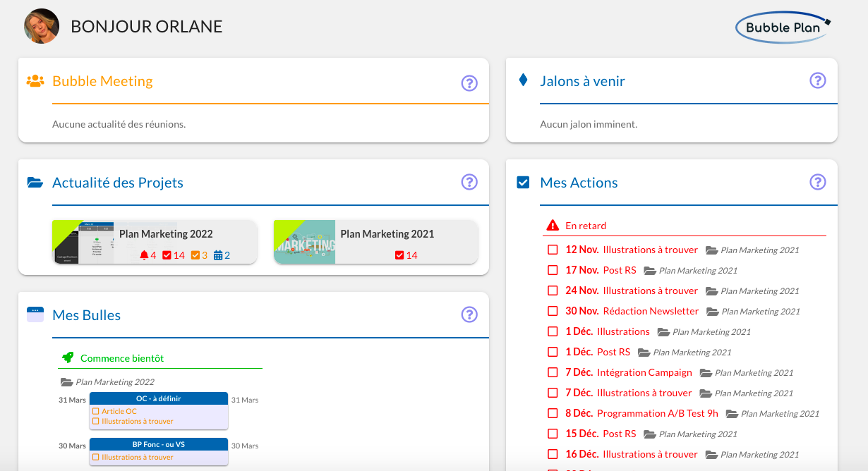The image size is (868, 471).
Task: Open the Intégration Campaign action
Action: [x=644, y=372]
